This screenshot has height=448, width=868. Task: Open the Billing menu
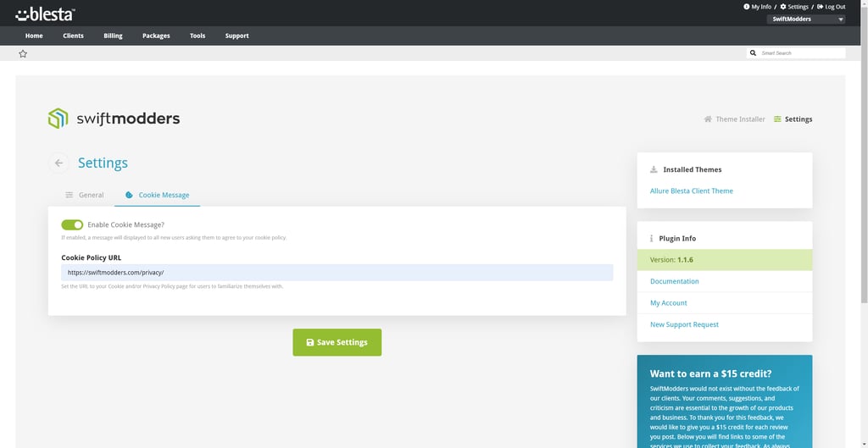tap(113, 36)
